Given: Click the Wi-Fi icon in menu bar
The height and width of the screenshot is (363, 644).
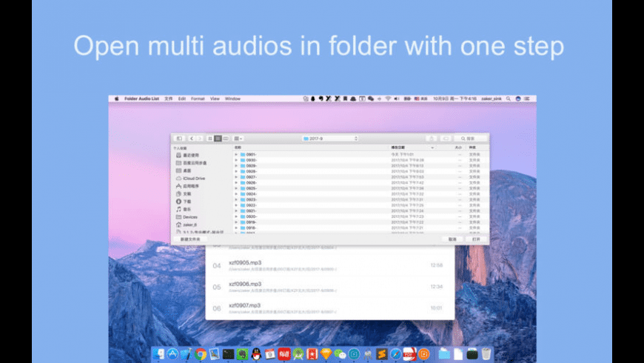Looking at the screenshot, I should coord(388,99).
